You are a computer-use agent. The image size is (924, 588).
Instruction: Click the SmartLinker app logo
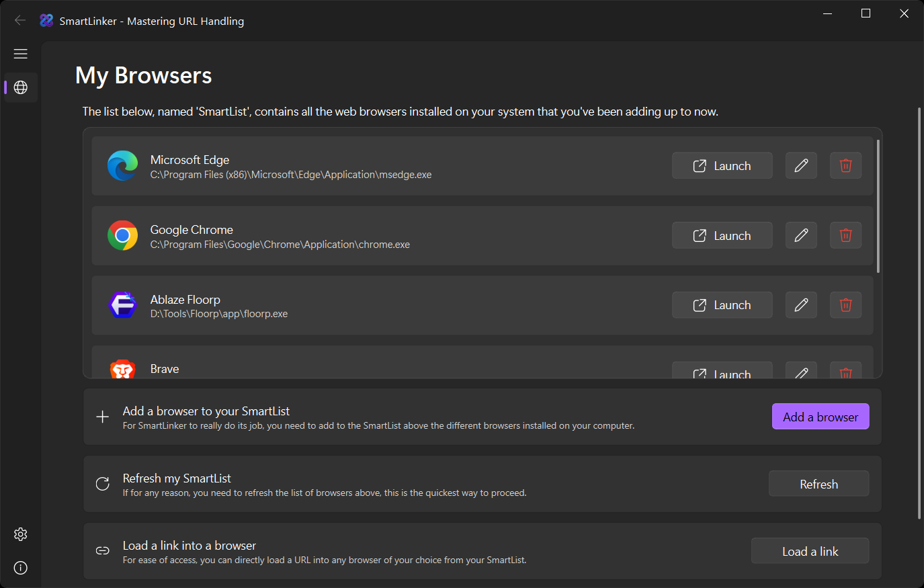click(46, 21)
